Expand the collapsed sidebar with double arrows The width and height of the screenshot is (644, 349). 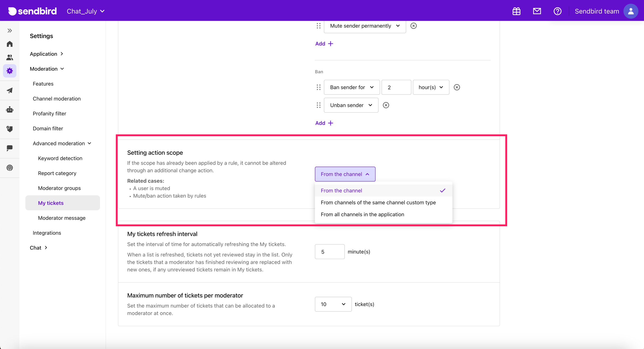(x=10, y=31)
